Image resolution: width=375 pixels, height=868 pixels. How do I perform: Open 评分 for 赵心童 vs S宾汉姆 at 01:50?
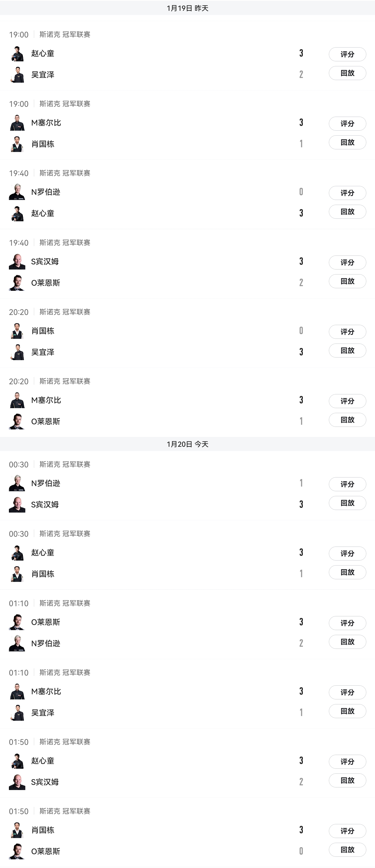coord(347,762)
